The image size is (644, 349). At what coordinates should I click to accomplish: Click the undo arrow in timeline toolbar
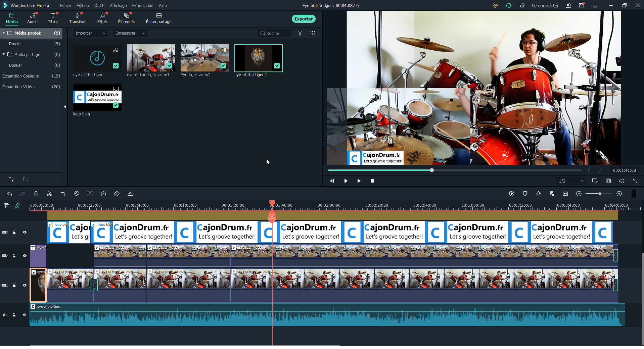click(9, 194)
